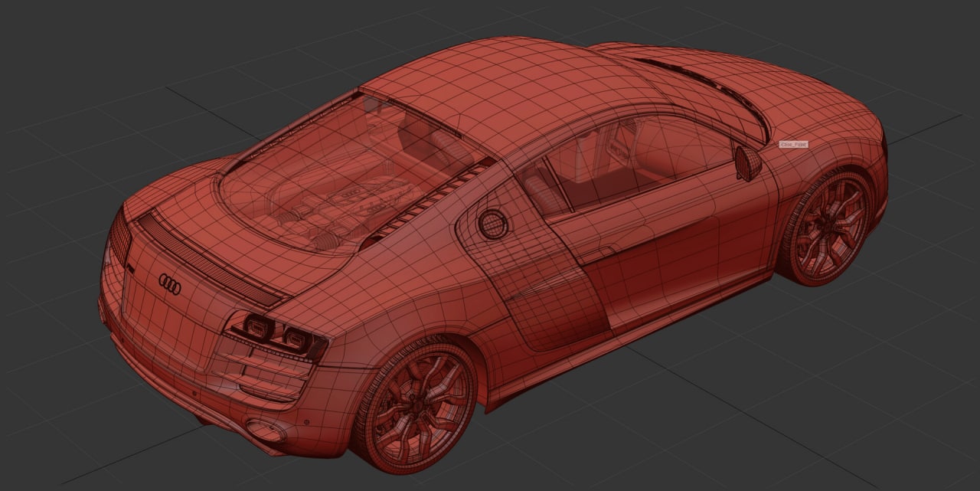Pick the front wheel rim mesh
980x491 pixels.
(830, 227)
